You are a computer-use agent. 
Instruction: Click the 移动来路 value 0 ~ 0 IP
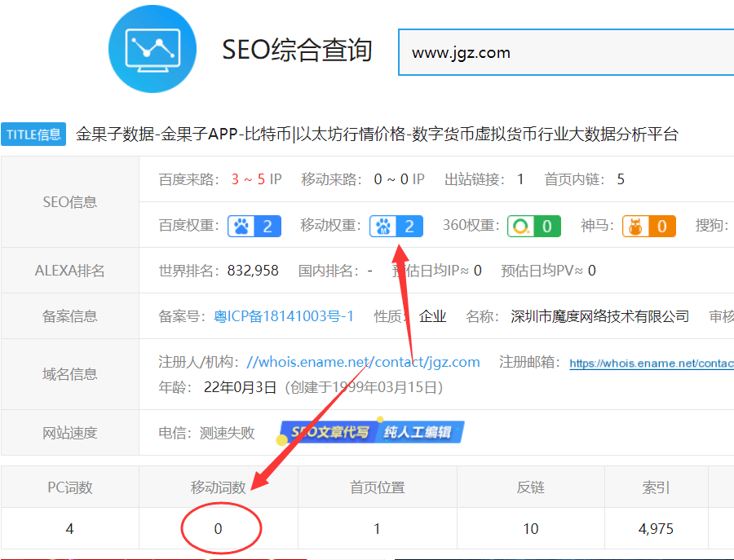tap(400, 179)
